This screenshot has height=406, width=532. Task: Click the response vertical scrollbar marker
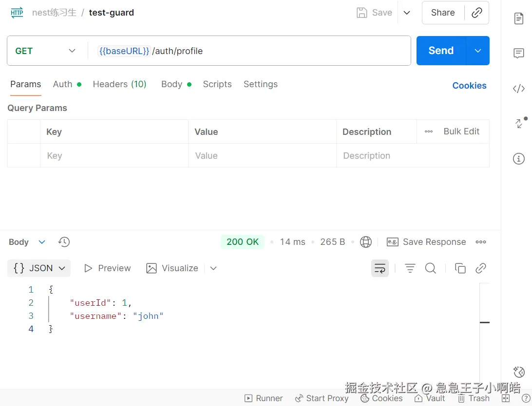click(484, 322)
